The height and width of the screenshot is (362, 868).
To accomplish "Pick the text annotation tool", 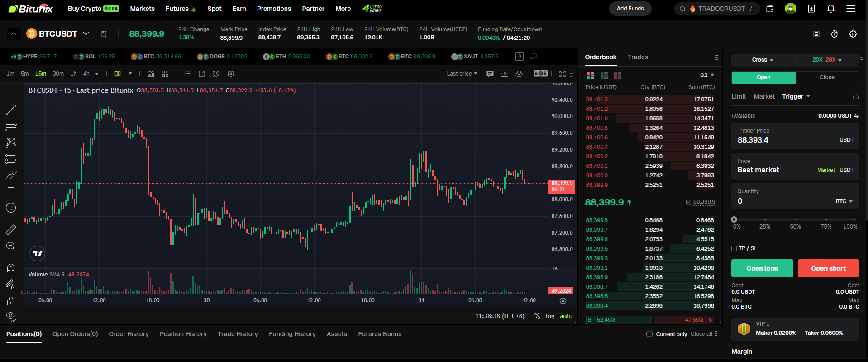I will tap(11, 191).
